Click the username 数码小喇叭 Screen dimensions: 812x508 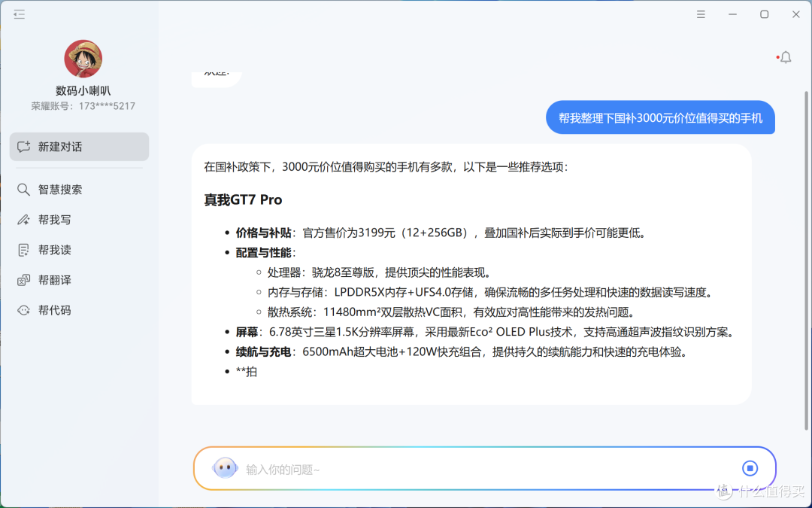click(83, 91)
